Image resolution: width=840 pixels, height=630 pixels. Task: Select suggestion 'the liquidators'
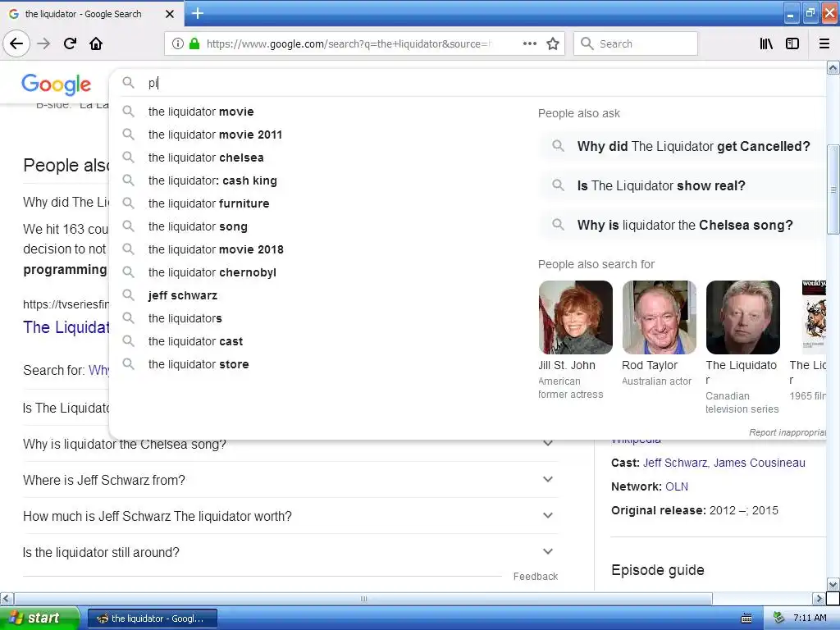click(x=185, y=319)
